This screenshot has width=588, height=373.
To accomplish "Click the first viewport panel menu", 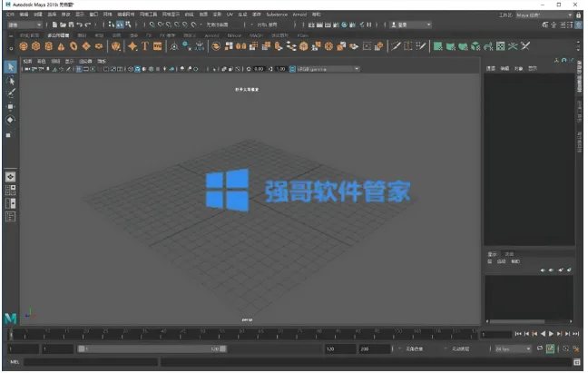I will (x=28, y=61).
